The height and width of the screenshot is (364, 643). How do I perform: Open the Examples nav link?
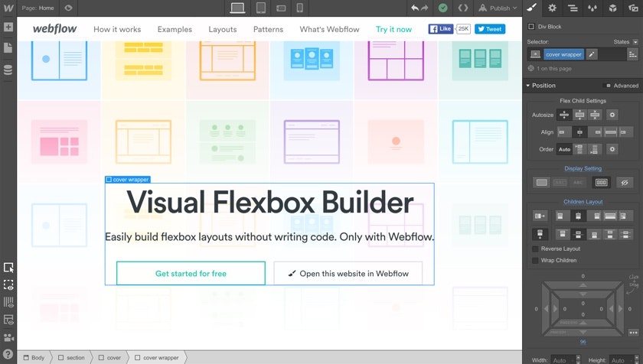pyautogui.click(x=175, y=30)
